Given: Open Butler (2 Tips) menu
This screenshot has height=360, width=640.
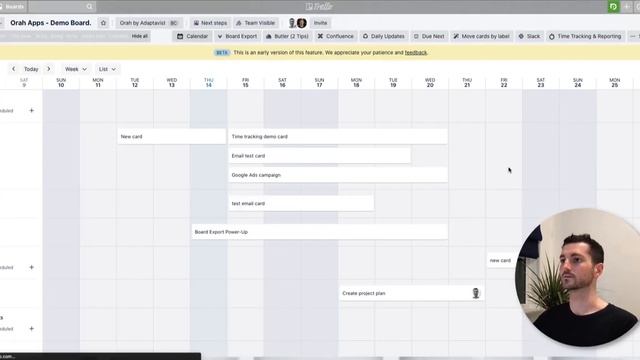Looking at the screenshot, I should click(x=287, y=36).
